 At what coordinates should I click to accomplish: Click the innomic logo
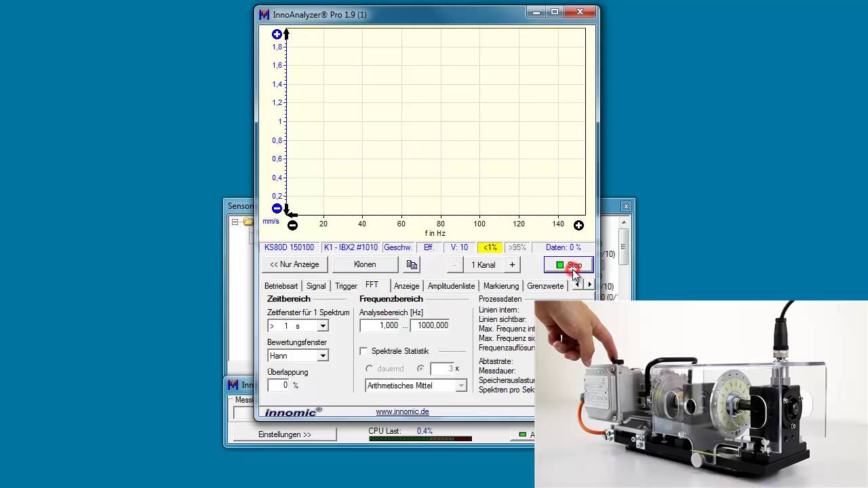[x=293, y=411]
